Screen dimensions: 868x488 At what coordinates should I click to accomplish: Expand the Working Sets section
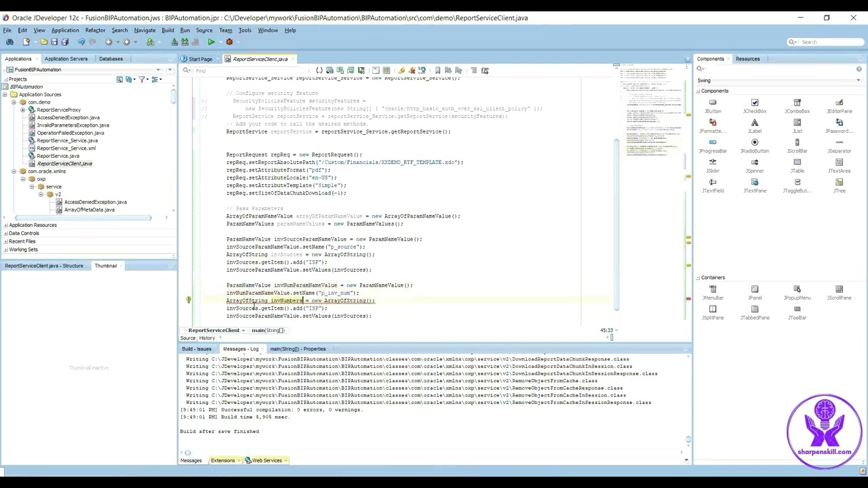coord(5,249)
